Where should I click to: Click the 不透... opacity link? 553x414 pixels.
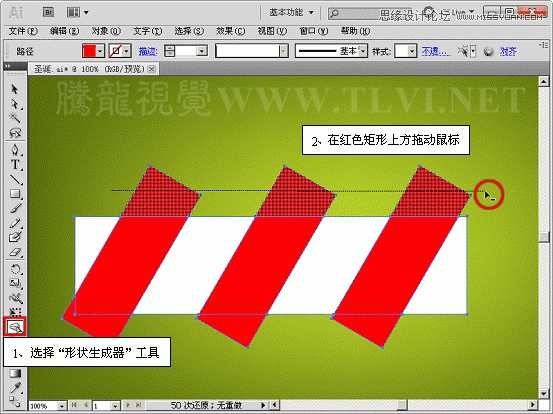coord(435,52)
